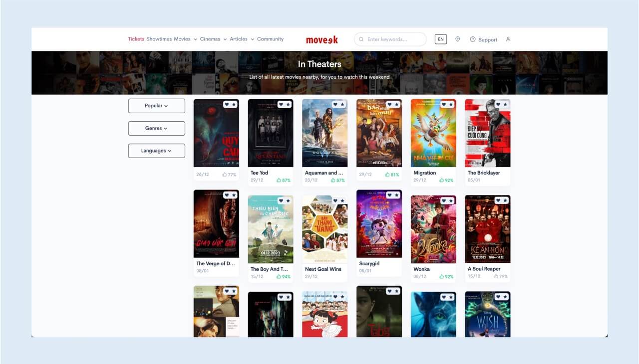639x364 pixels.
Task: Star the Migration movie poster
Action: pos(450,105)
